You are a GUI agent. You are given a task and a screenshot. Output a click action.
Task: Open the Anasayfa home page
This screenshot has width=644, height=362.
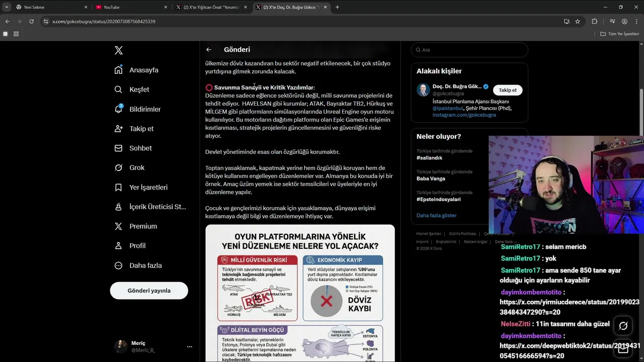136,70
